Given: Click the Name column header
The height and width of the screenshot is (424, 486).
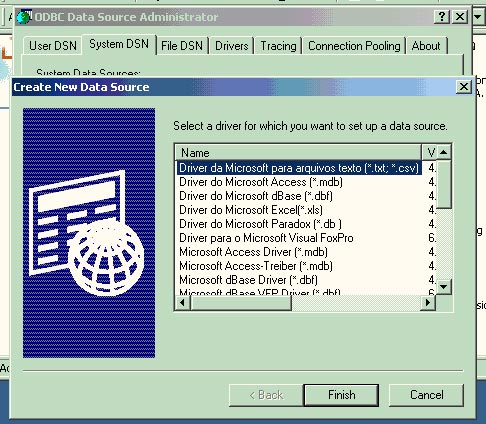Looking at the screenshot, I should pyautogui.click(x=298, y=153).
